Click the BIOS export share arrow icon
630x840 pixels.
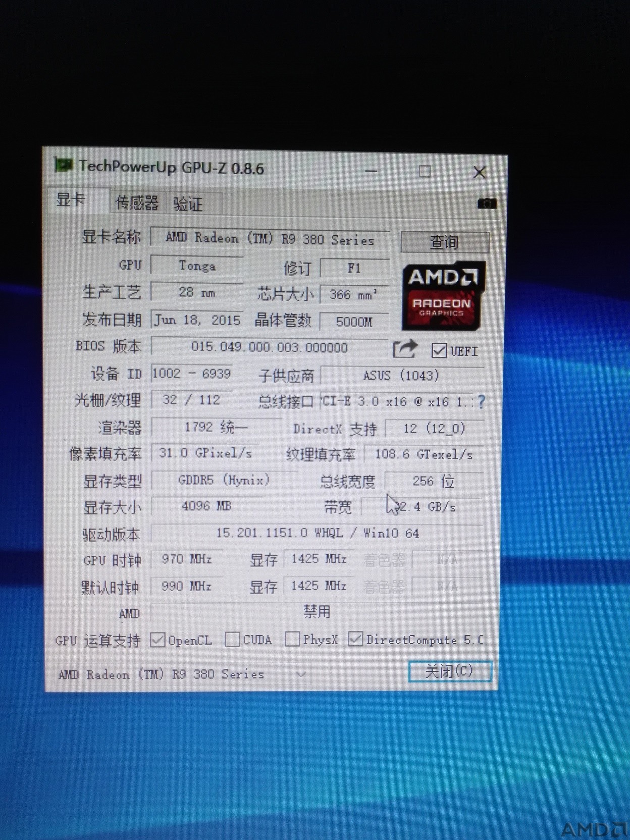[405, 348]
